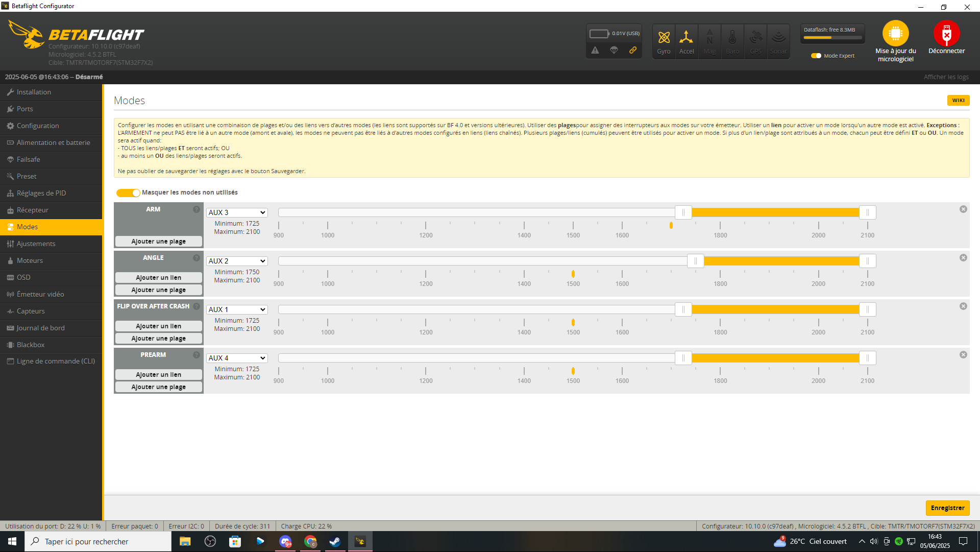Open the PREARM AUX 4 channel dropdown
980x552 pixels.
click(237, 358)
